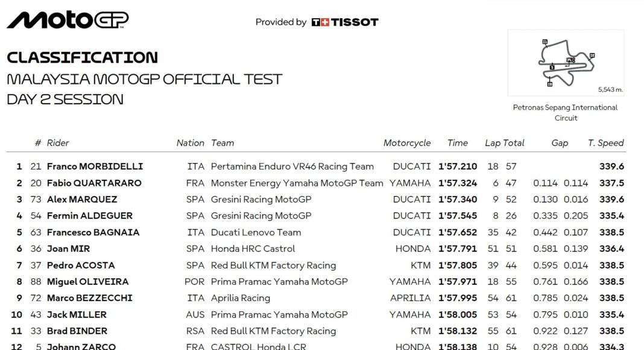This screenshot has height=350, width=644.
Task: Click the MotoGP logo
Action: tap(67, 20)
